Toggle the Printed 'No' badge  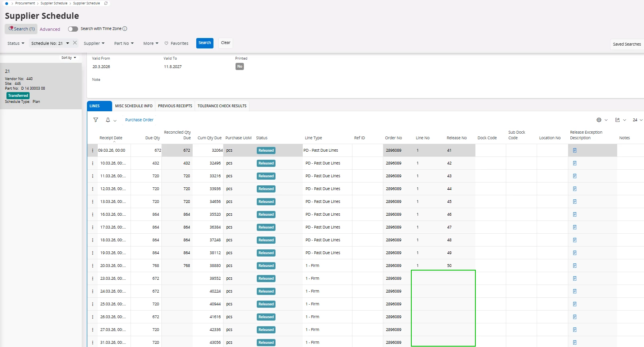tap(239, 66)
